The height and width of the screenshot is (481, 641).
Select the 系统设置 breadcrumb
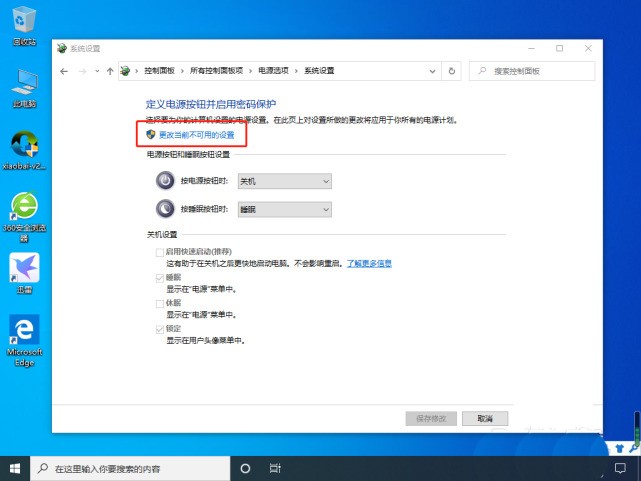coord(319,71)
